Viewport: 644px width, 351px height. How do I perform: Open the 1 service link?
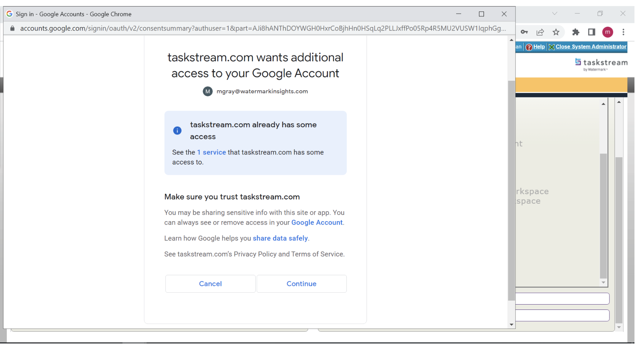coord(211,152)
